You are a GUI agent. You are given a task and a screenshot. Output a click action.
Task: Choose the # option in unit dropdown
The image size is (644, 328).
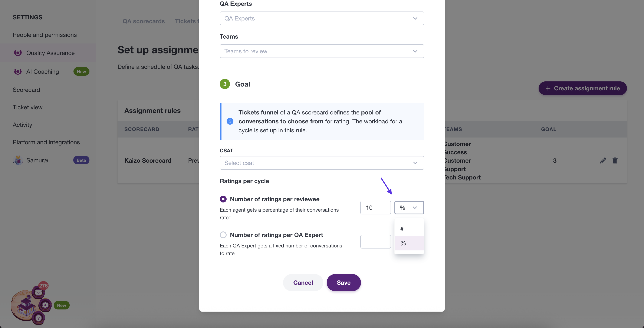(409, 229)
